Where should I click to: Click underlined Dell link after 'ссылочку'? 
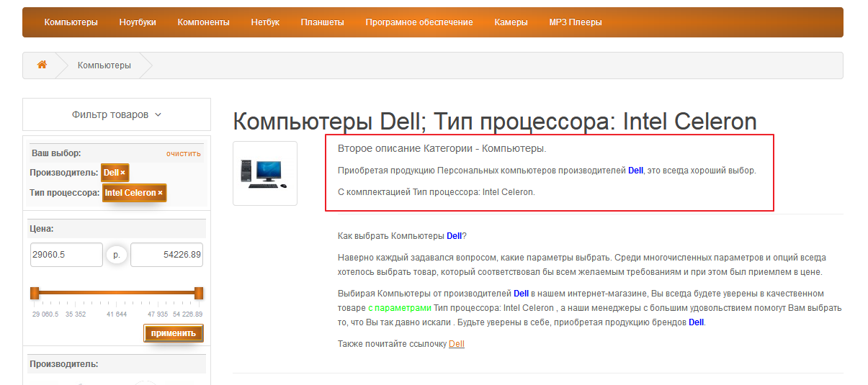[457, 344]
